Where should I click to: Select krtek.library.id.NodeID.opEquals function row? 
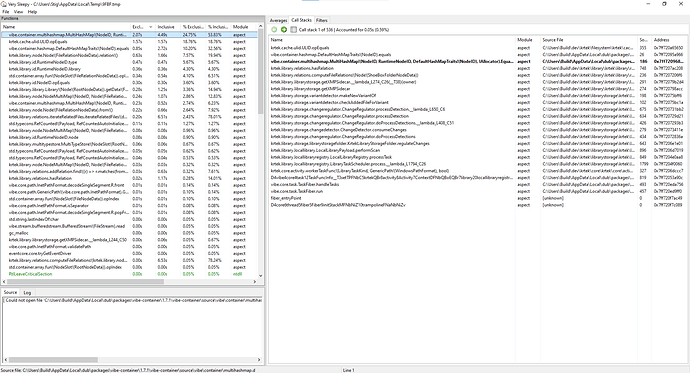click(129, 83)
